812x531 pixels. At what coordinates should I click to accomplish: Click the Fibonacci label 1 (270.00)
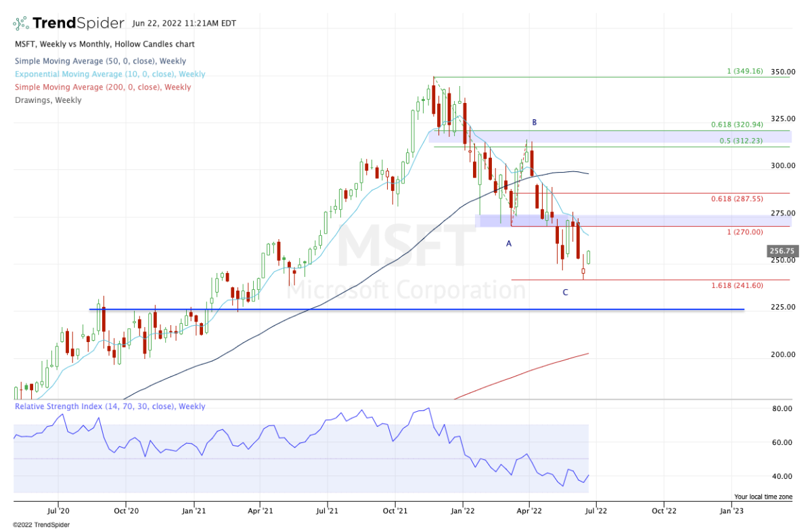(x=744, y=232)
